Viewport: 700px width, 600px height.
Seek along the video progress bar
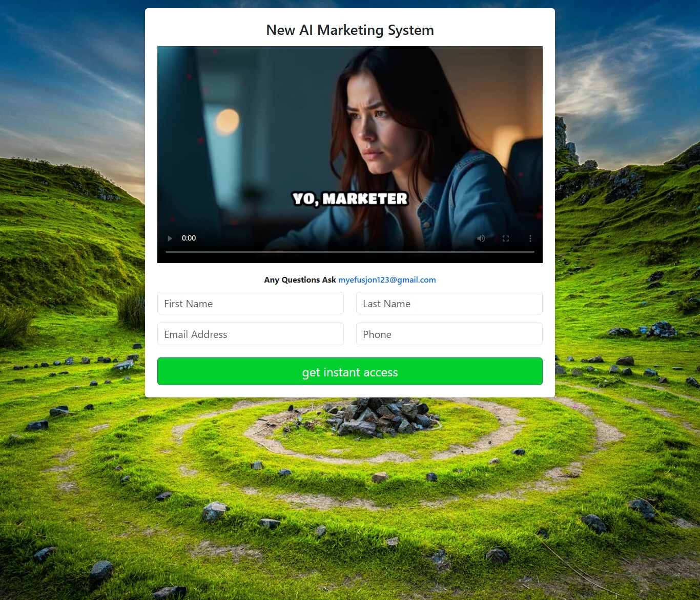tap(350, 252)
